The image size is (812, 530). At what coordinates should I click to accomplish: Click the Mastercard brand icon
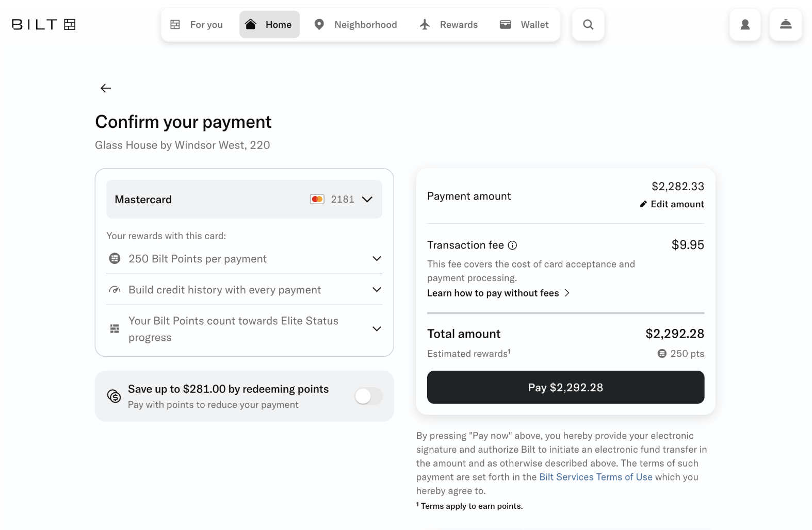pos(317,199)
